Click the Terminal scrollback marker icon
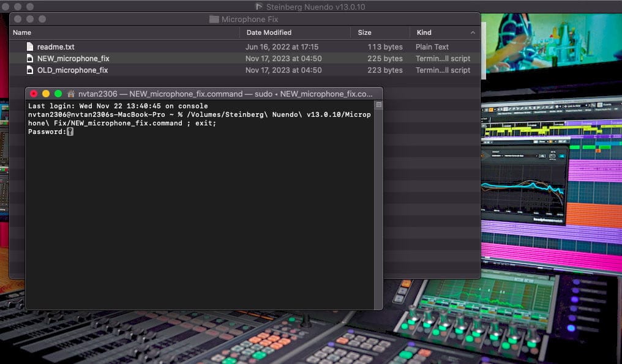This screenshot has height=364, width=622. point(379,105)
